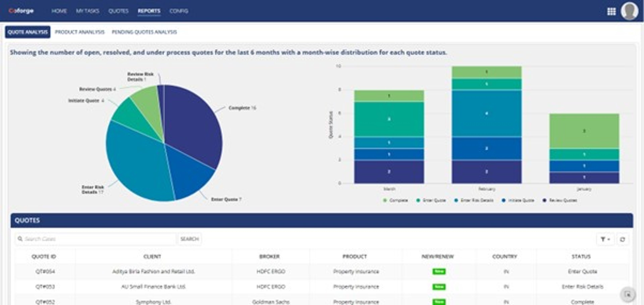Sort by COUNTRY column header
The image size is (644, 305).
(x=504, y=257)
